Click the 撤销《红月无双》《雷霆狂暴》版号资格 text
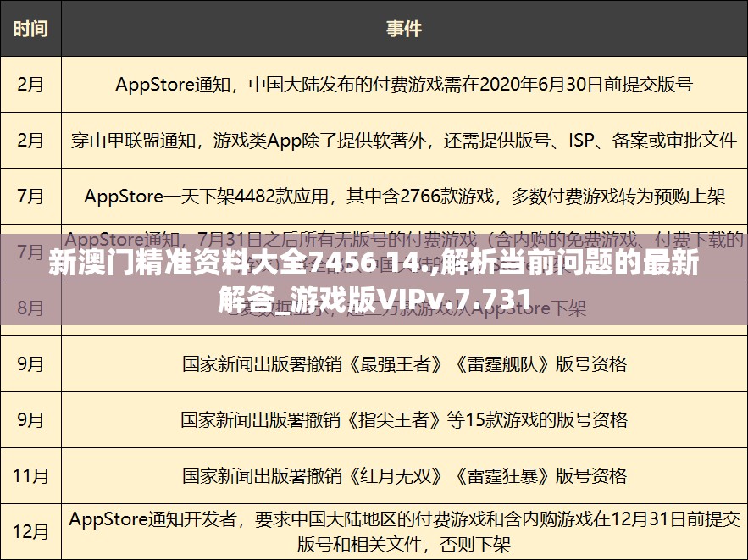The image size is (748, 560). [x=404, y=475]
